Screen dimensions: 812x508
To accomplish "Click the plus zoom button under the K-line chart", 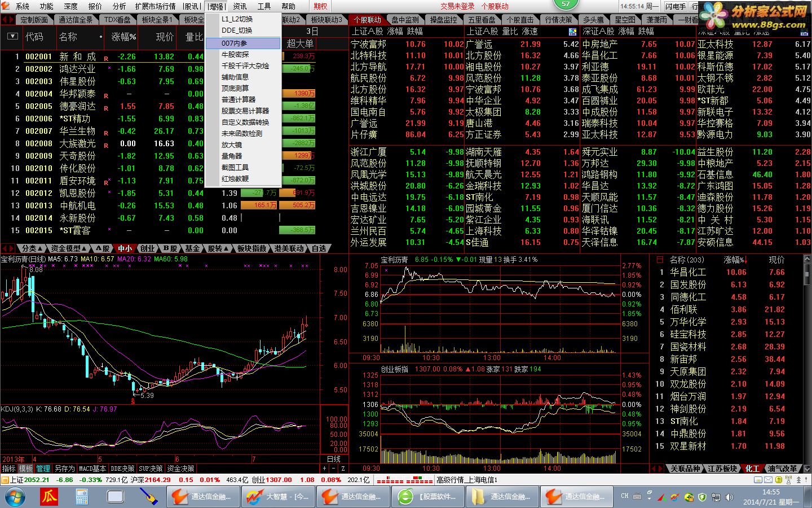I will click(x=324, y=468).
